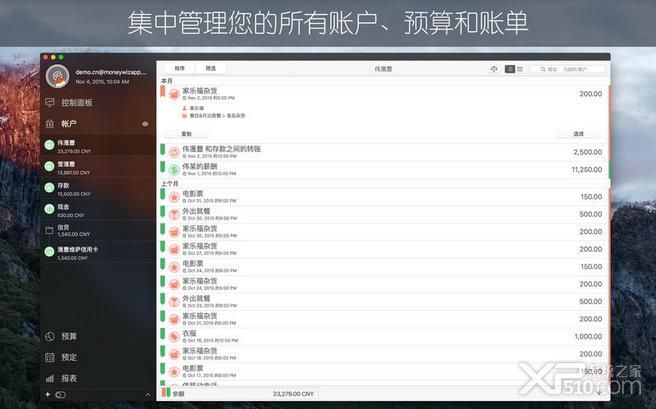Click the star icon of Oct 31 电影票
The width and height of the screenshot is (656, 409).
pyautogui.click(x=174, y=197)
